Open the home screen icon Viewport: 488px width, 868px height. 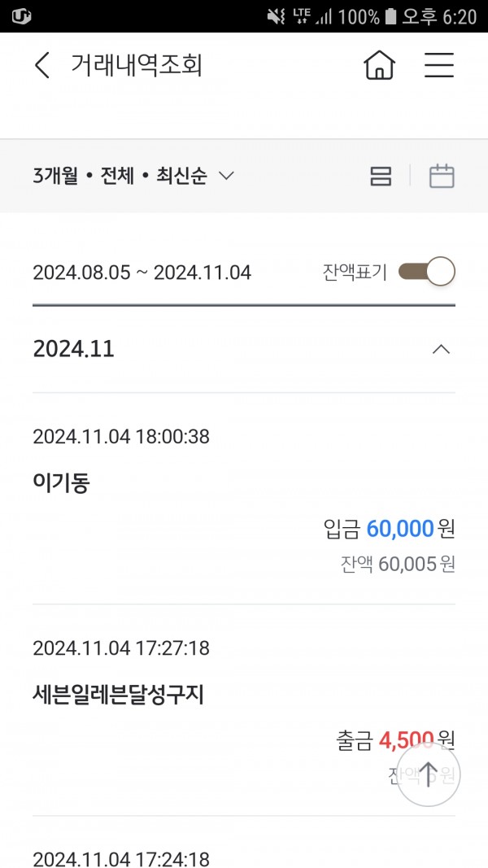tap(380, 65)
